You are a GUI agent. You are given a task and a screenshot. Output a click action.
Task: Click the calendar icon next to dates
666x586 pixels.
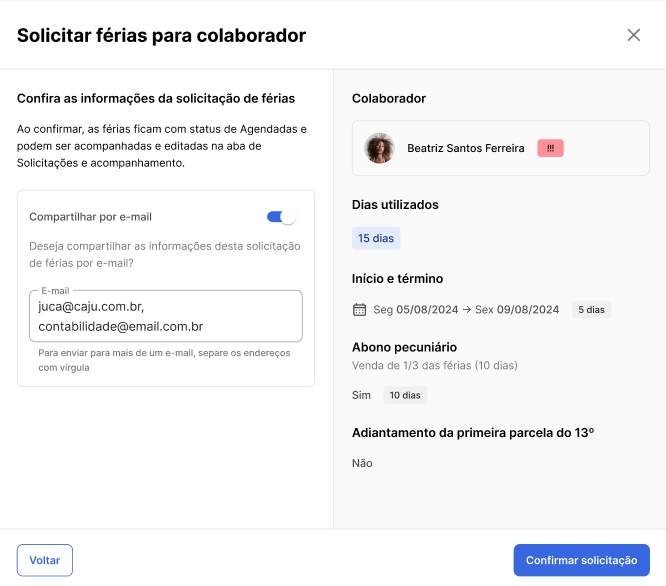(359, 310)
